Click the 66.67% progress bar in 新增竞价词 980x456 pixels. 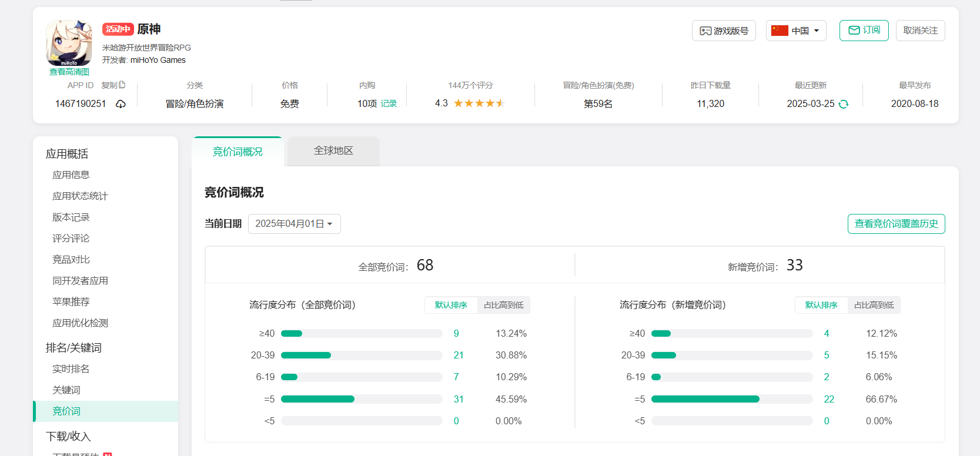732,399
